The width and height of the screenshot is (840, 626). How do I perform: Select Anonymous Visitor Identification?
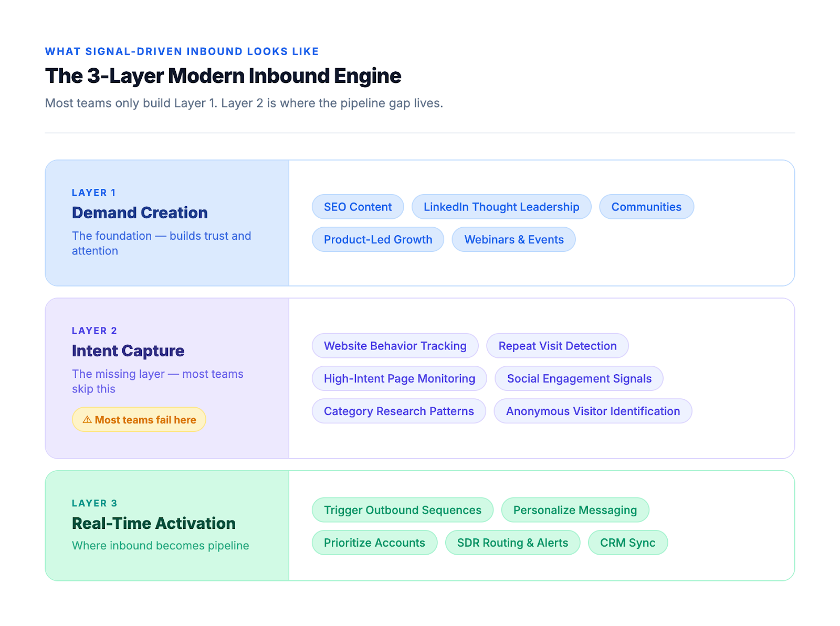[x=592, y=411]
